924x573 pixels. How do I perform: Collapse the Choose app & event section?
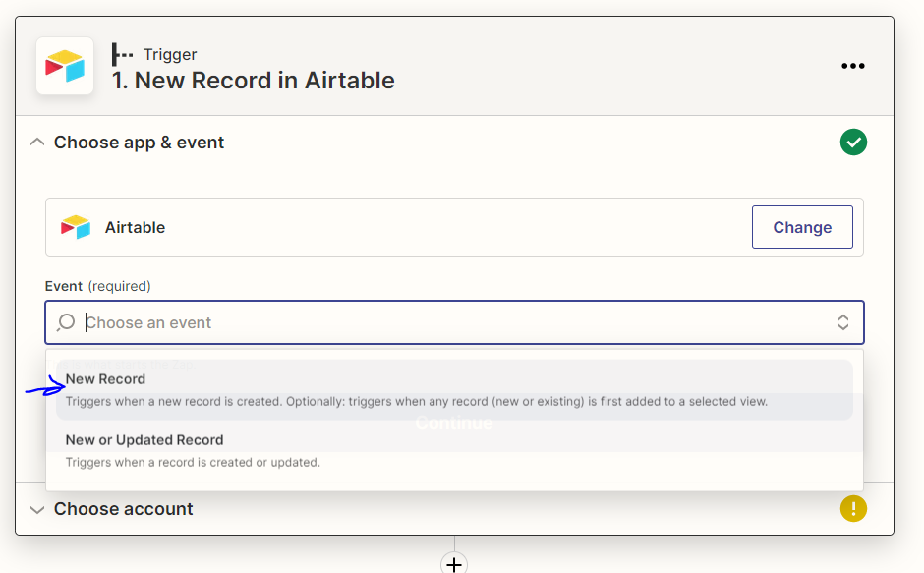[x=37, y=143]
